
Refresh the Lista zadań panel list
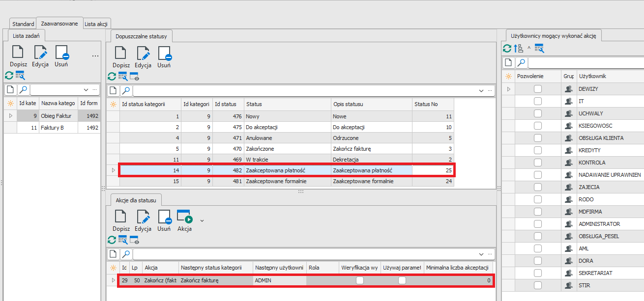tap(9, 75)
